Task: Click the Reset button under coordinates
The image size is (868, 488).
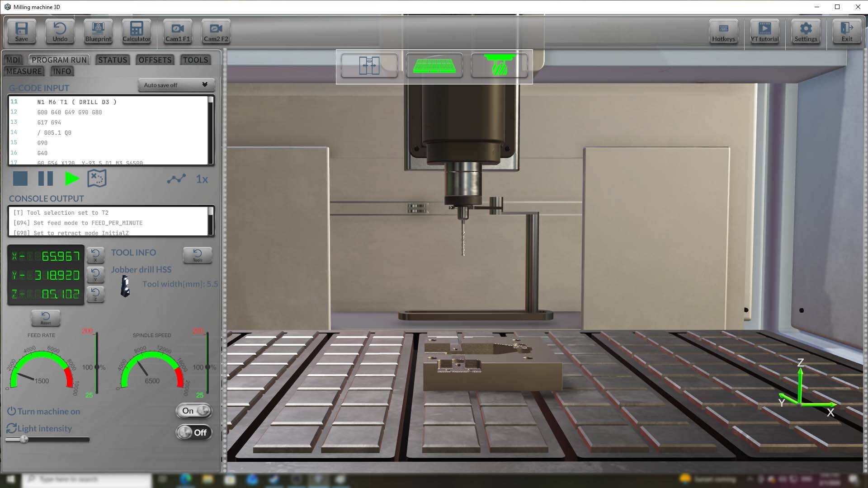Action: coord(46,318)
